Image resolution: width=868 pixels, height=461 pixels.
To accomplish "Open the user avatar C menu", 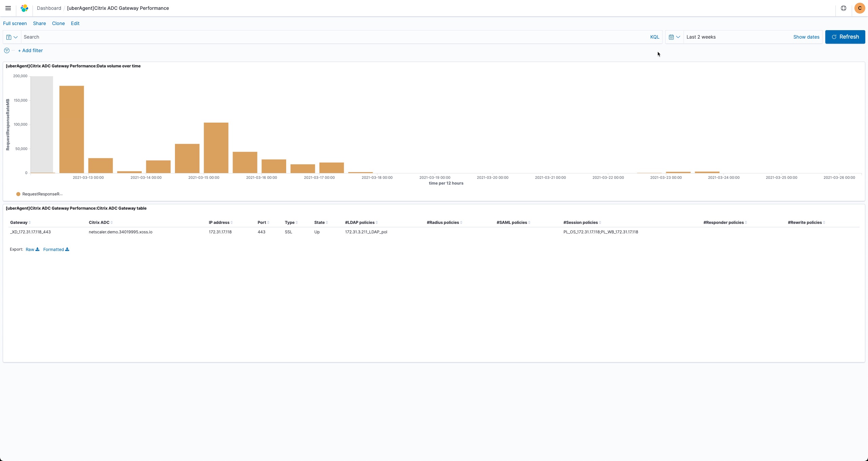I will pos(860,8).
